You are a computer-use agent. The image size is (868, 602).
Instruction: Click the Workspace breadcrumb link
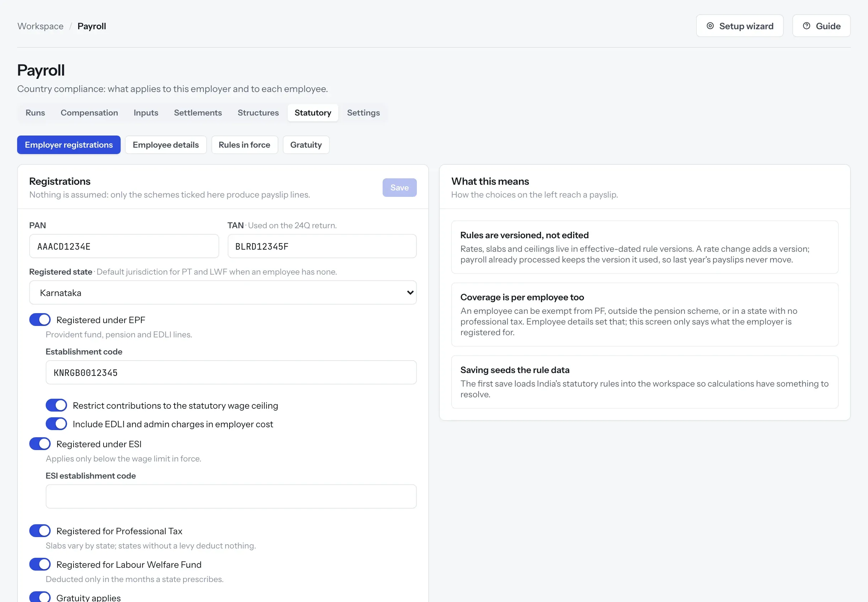[40, 26]
